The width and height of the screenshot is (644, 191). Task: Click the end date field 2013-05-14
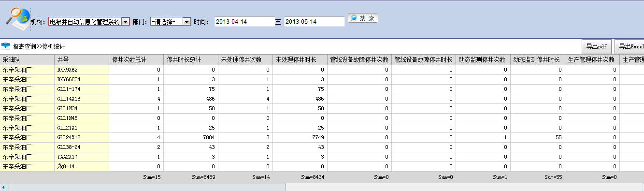315,22
